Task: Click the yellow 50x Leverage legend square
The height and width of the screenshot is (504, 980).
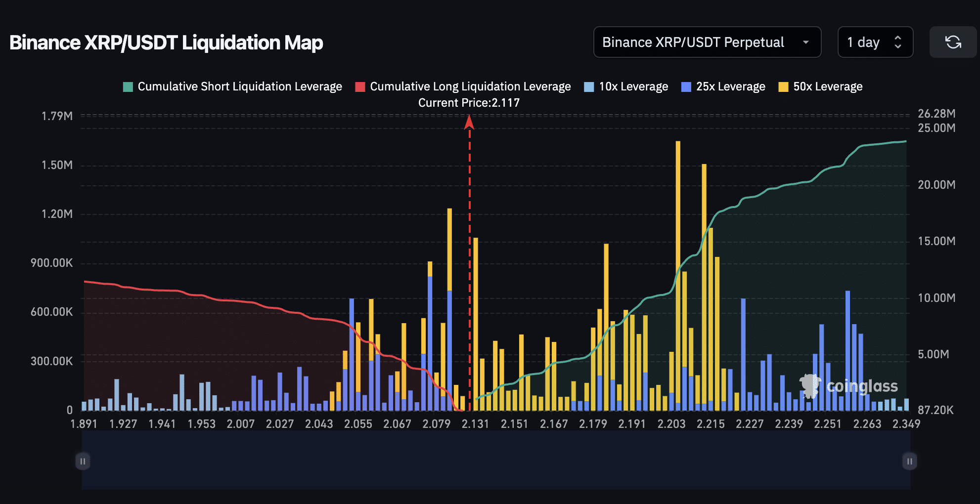Action: [x=784, y=86]
